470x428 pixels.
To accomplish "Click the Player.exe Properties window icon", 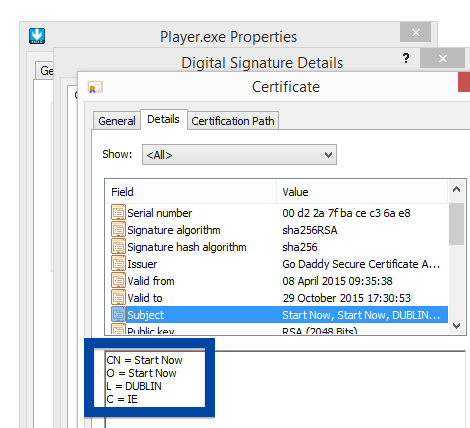I will (37, 36).
